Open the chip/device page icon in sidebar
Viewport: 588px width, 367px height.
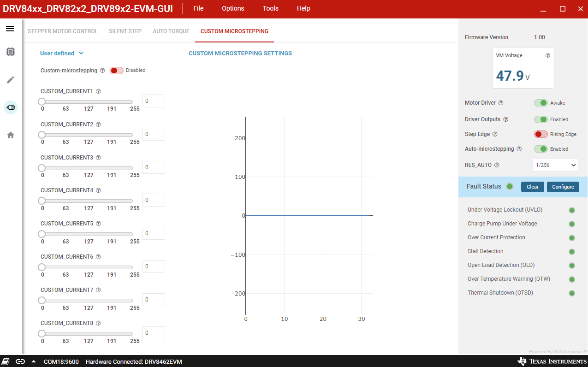(11, 52)
